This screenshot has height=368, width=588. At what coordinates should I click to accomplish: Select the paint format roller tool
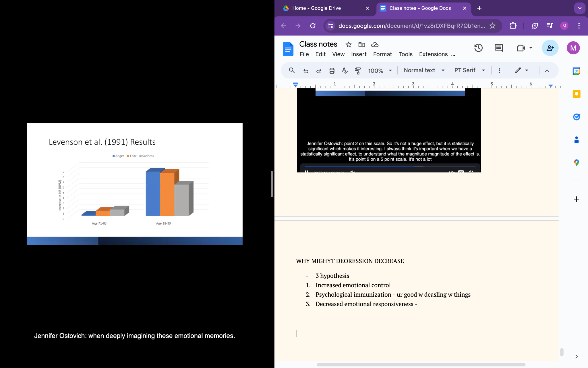[x=358, y=71]
